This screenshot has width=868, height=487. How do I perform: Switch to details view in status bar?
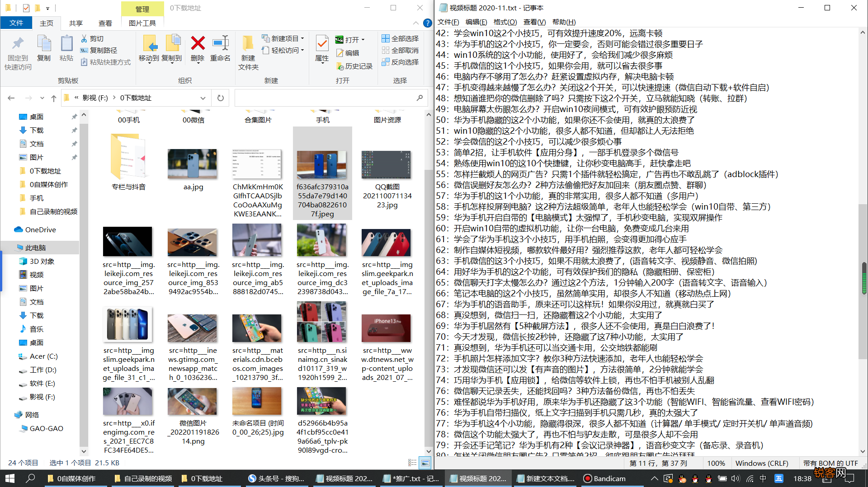point(412,463)
